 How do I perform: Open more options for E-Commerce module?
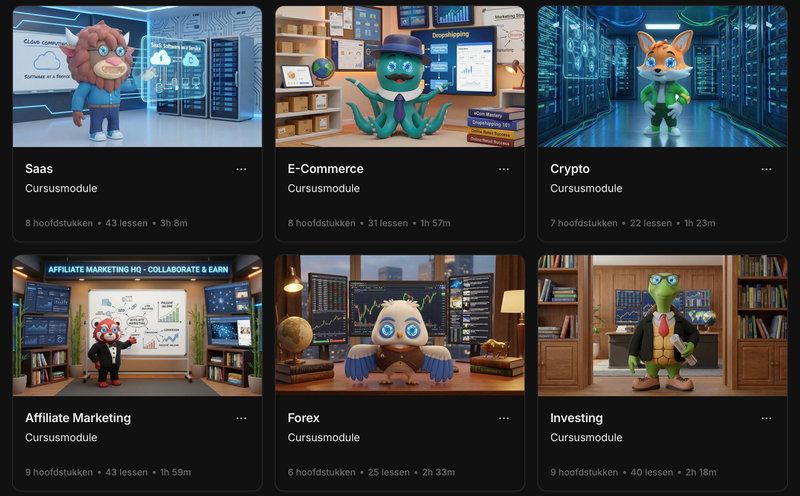[x=504, y=169]
